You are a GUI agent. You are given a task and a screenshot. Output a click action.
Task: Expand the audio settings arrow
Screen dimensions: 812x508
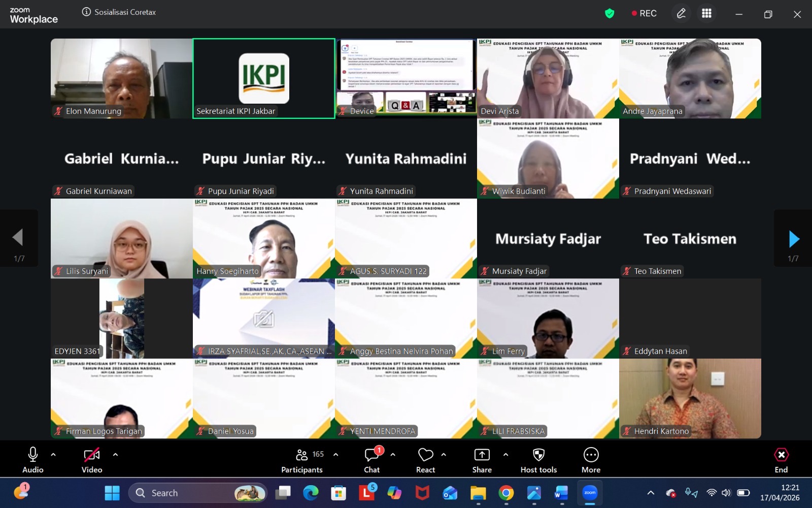53,455
